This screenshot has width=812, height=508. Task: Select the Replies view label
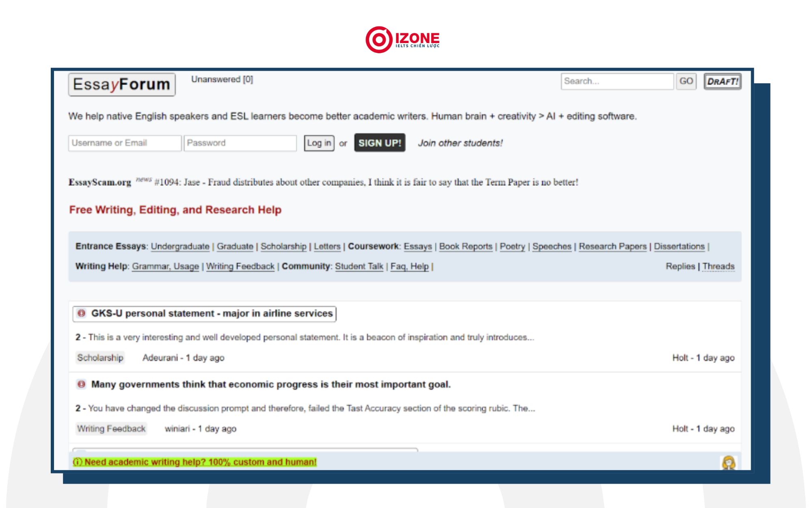point(680,266)
